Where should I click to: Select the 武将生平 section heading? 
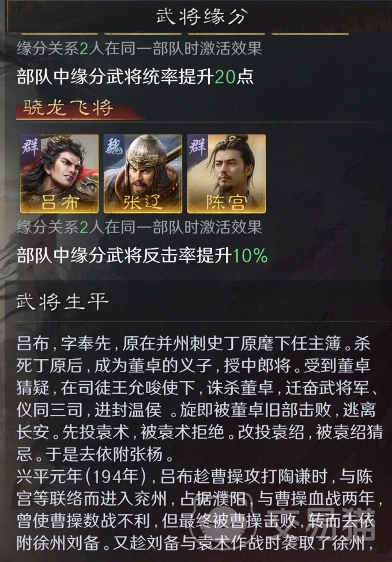click(x=62, y=301)
